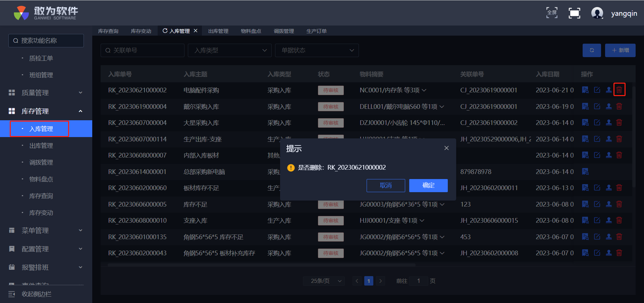The width and height of the screenshot is (644, 303).
Task: Click the user assign icon for RK_20230607000004
Action: [x=608, y=123]
